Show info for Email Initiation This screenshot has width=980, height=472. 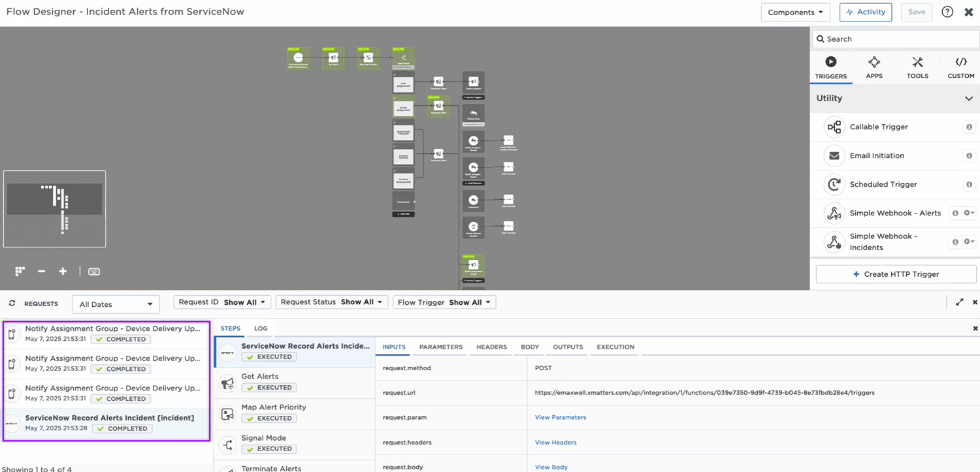pyautogui.click(x=969, y=155)
